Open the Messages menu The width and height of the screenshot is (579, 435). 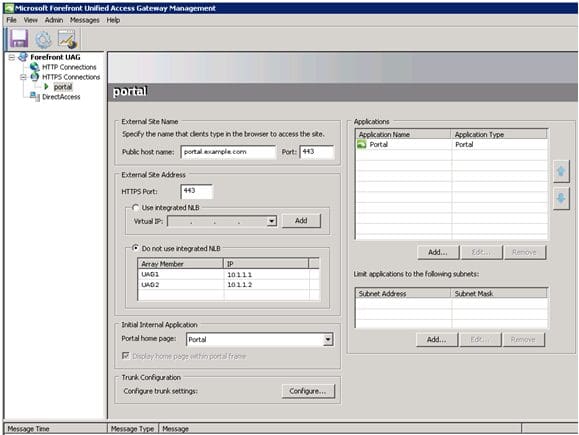tap(85, 20)
